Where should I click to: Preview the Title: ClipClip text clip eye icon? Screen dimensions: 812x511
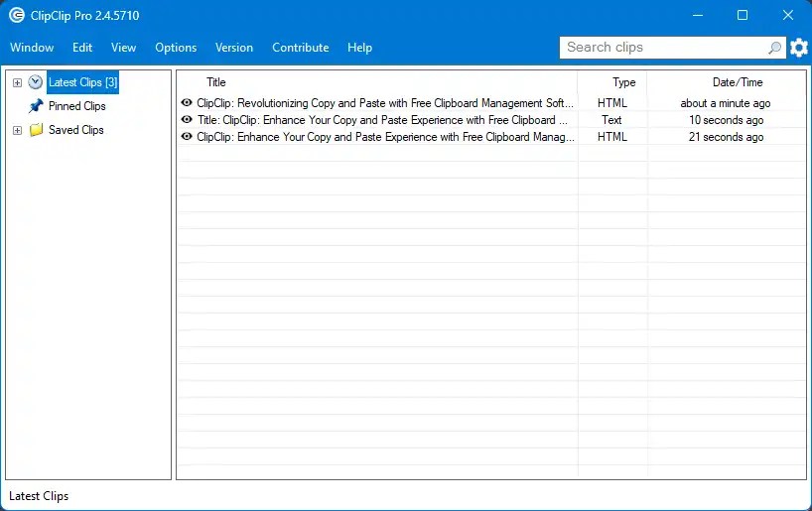(x=187, y=120)
